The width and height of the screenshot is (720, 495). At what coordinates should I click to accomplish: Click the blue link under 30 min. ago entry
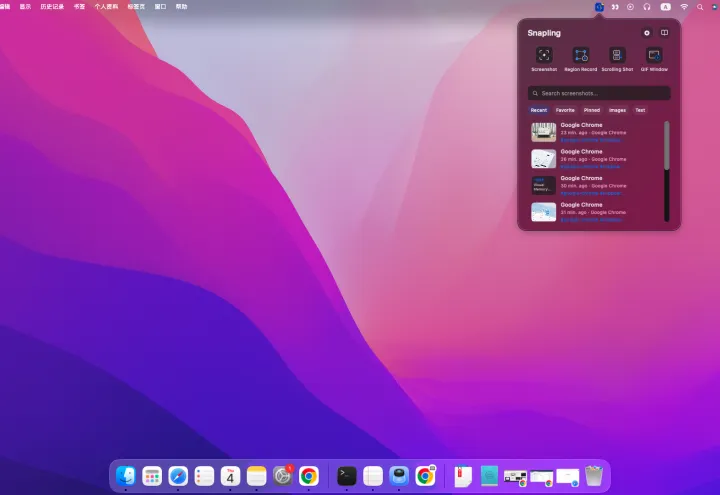tap(591, 193)
